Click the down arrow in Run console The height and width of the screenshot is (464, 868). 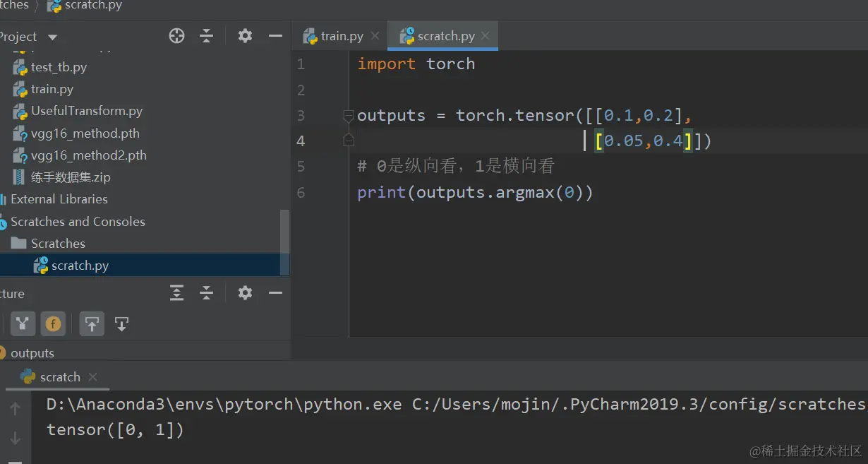pos(15,438)
